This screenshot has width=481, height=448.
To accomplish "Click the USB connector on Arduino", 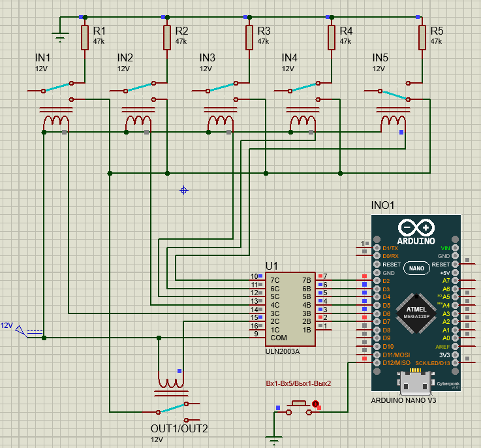I will click(416, 382).
